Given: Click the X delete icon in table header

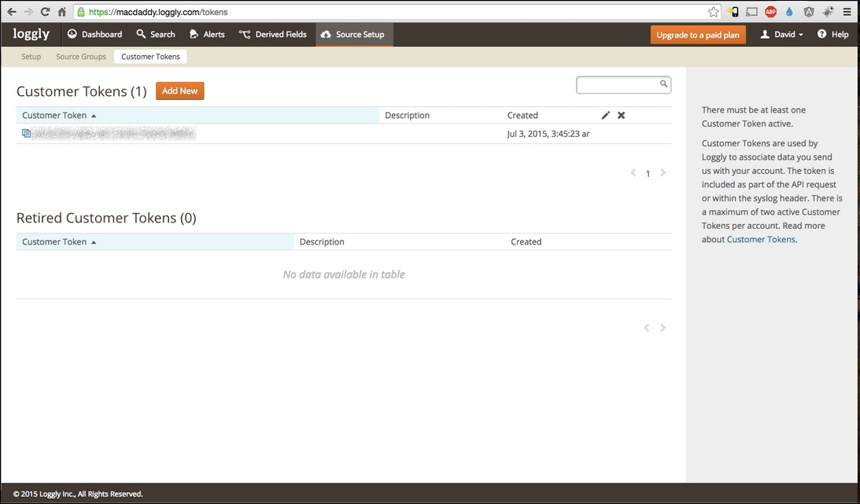Looking at the screenshot, I should tap(621, 116).
